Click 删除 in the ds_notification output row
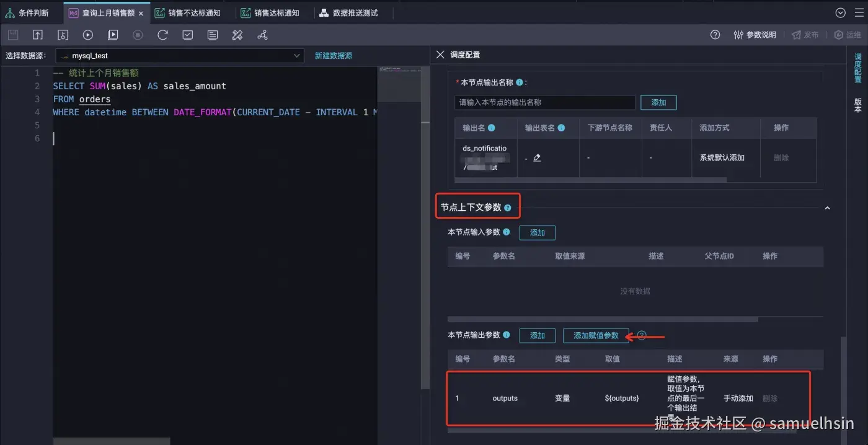This screenshot has height=445, width=868. click(781, 158)
